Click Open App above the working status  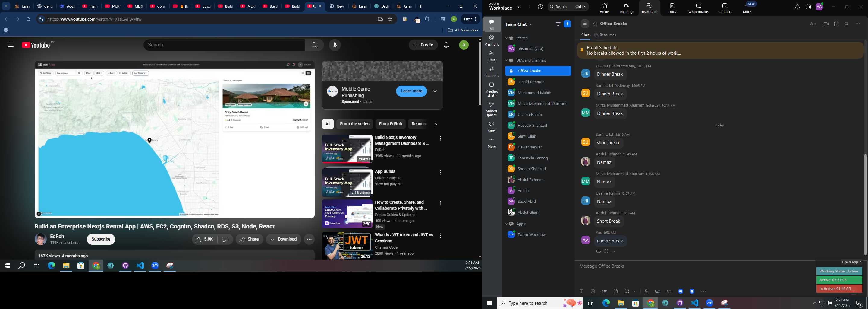851,262
